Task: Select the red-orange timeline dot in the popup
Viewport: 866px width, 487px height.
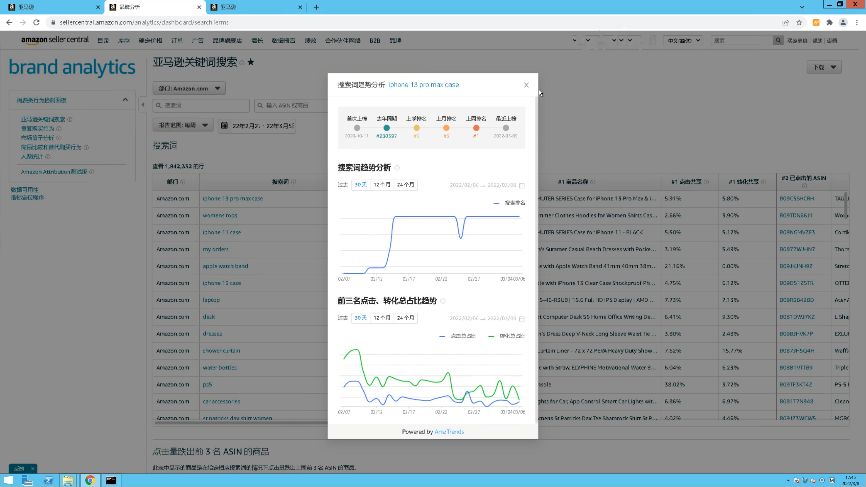Action: (476, 128)
